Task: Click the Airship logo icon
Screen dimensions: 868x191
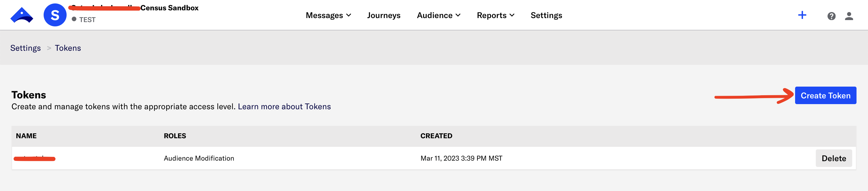Action: pyautogui.click(x=22, y=15)
